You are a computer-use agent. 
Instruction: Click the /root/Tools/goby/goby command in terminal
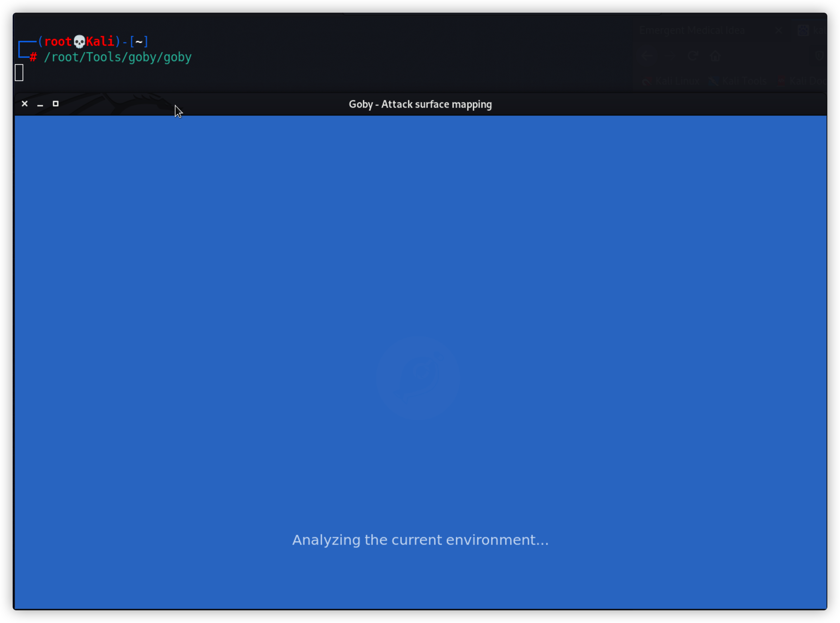click(x=118, y=57)
